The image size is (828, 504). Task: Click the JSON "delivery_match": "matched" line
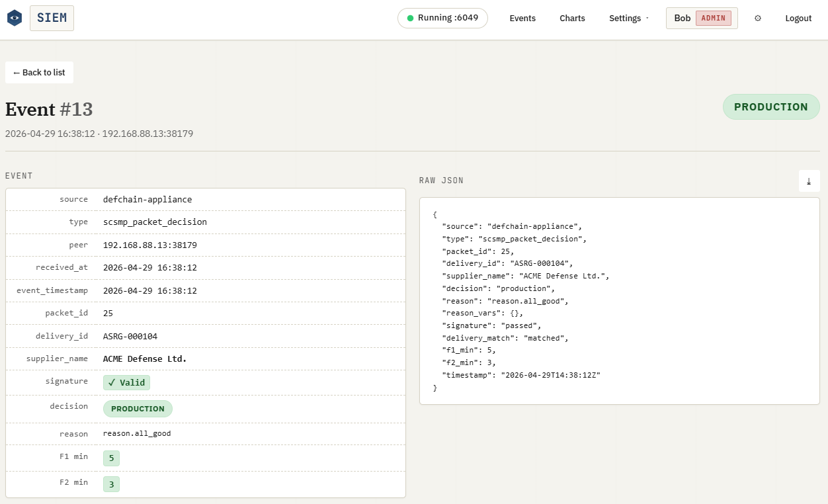tap(505, 338)
